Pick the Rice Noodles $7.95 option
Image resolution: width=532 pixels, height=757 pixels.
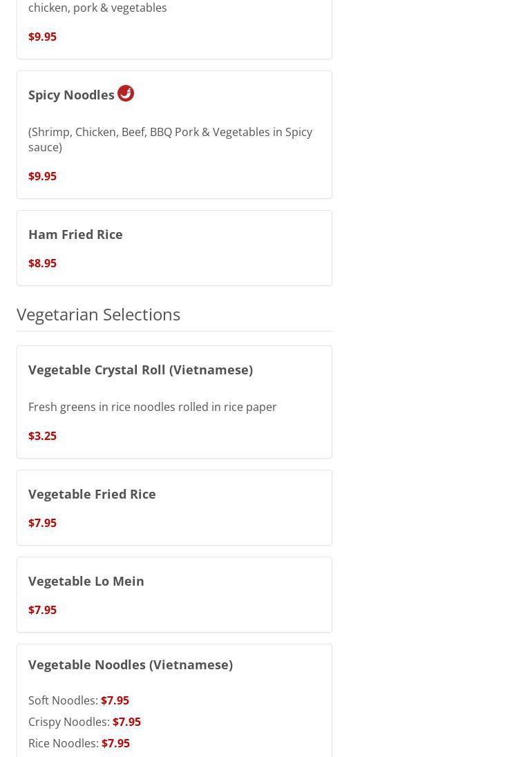pos(115,743)
